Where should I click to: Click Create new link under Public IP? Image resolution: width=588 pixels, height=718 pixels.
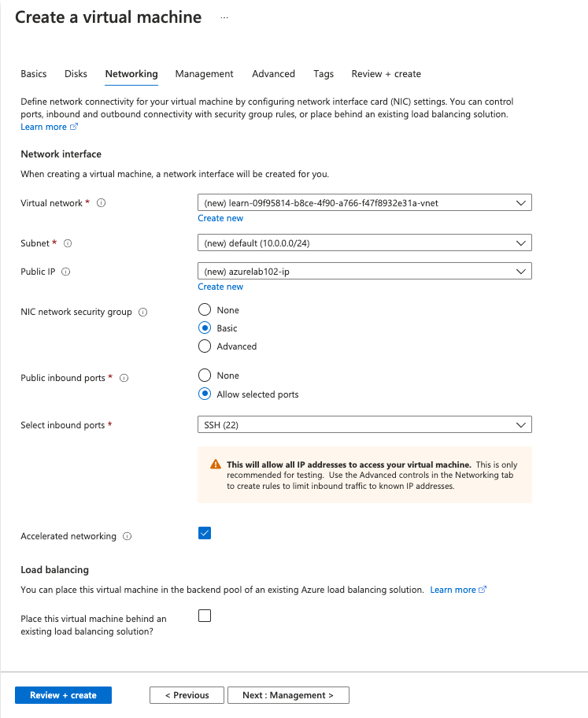point(220,287)
